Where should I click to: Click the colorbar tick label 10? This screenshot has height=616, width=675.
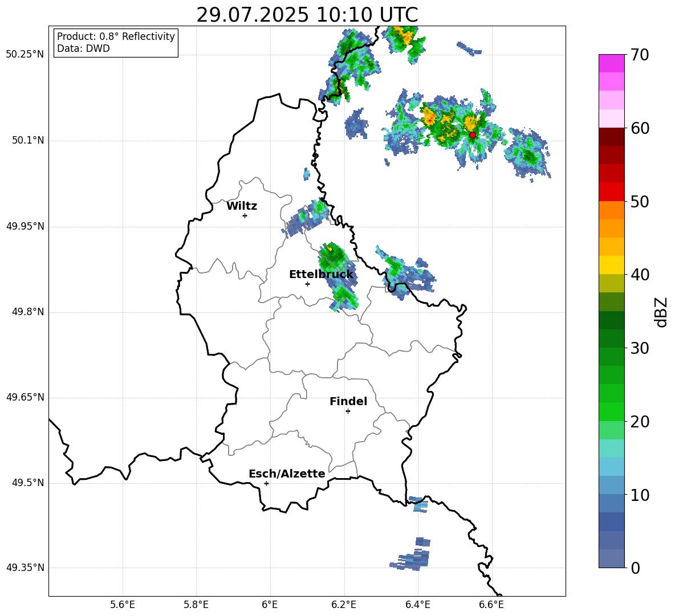(640, 495)
